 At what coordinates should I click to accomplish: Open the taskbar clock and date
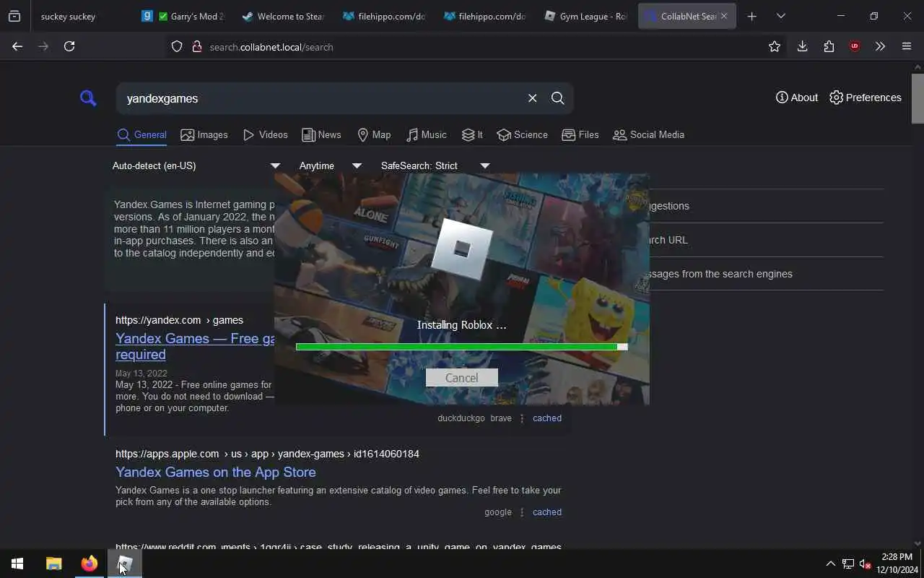pos(897,564)
